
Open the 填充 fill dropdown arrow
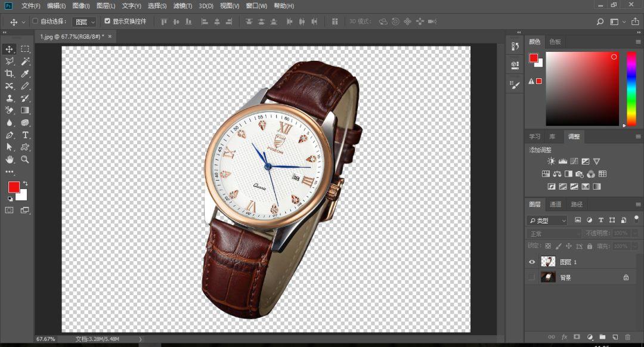634,246
